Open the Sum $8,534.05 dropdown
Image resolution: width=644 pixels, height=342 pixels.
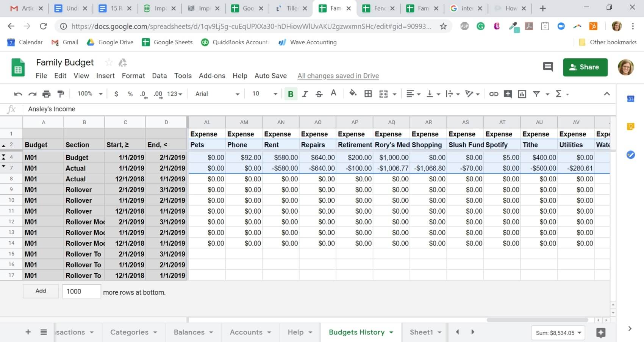pyautogui.click(x=558, y=333)
